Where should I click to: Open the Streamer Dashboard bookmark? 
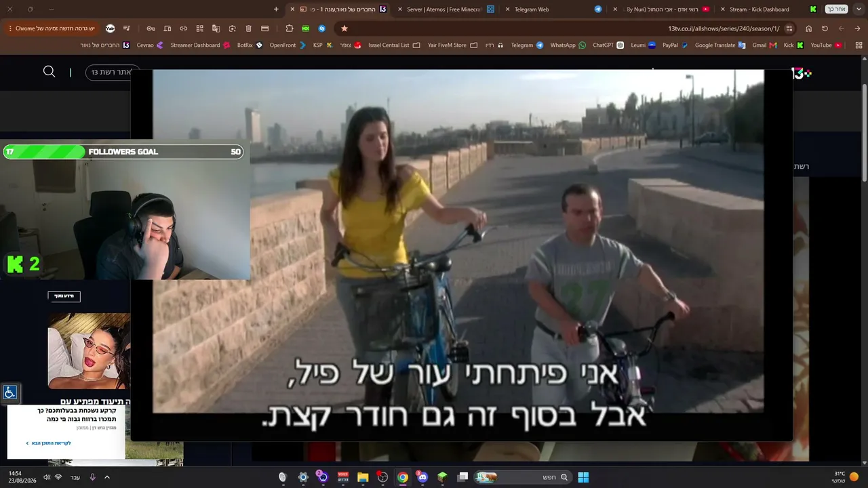pyautogui.click(x=201, y=45)
